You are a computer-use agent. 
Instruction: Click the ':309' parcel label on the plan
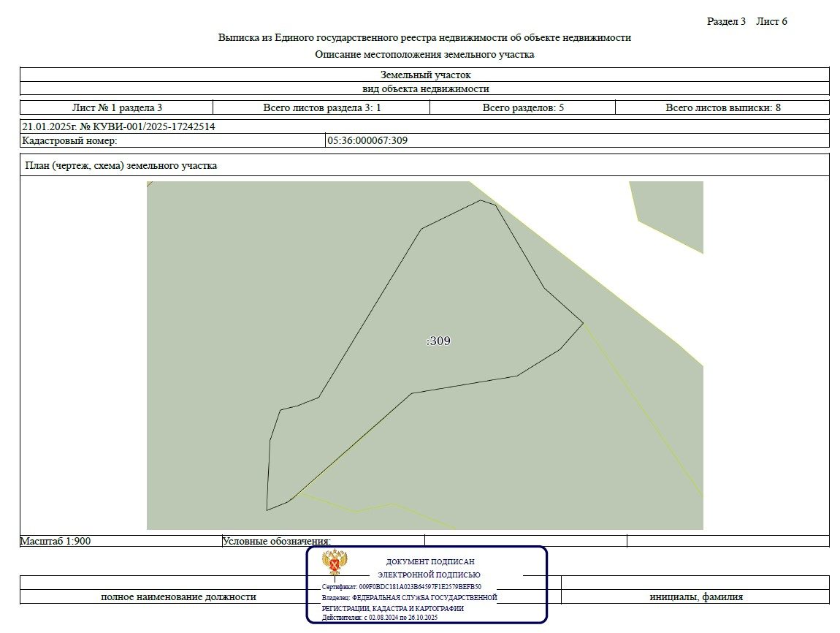pos(438,341)
